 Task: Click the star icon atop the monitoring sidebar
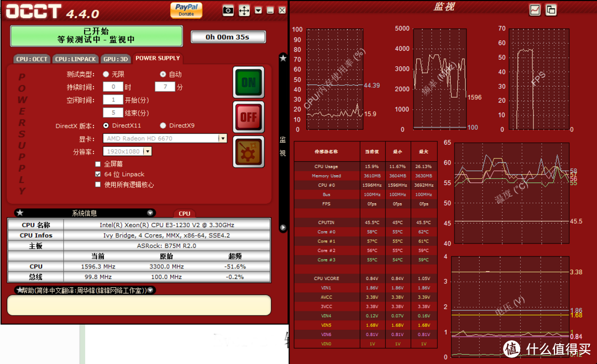(x=283, y=58)
